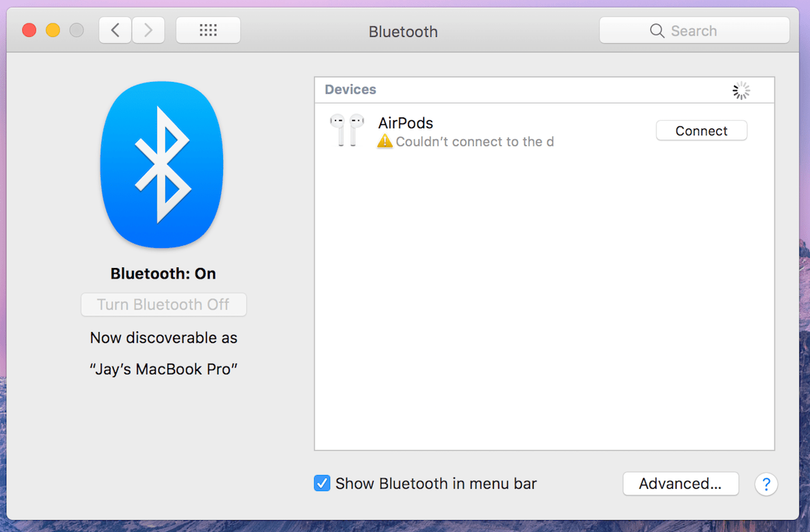
Task: Select the AirPods device name
Action: pos(406,123)
